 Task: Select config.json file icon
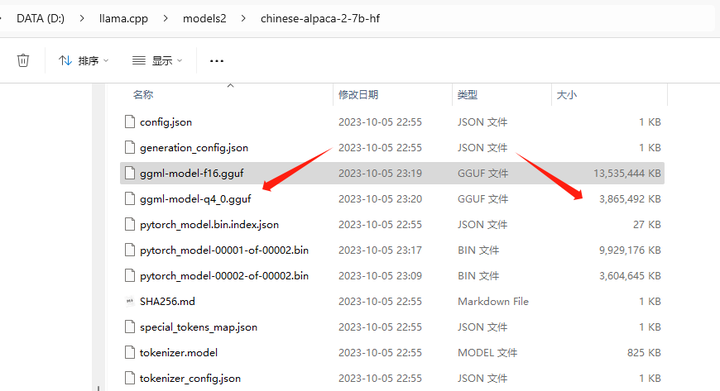point(130,122)
